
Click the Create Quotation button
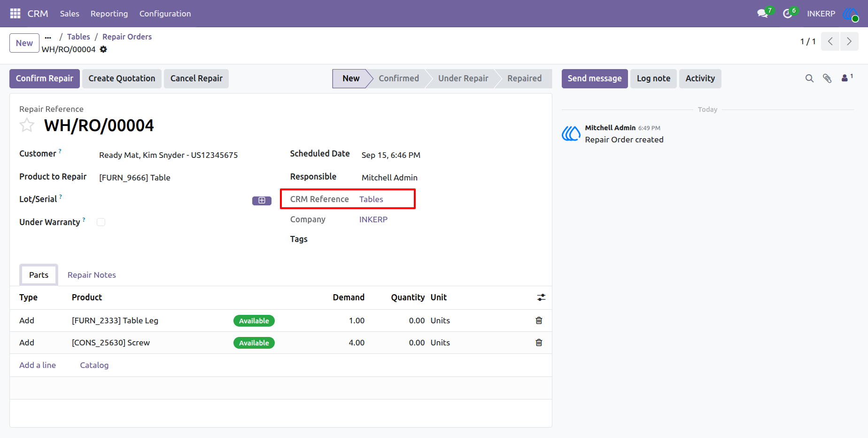122,78
